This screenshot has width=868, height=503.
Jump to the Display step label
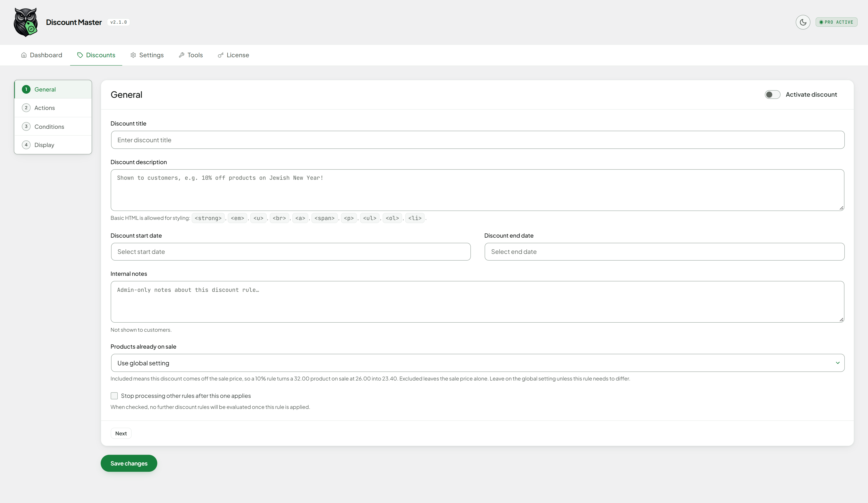[x=44, y=145]
